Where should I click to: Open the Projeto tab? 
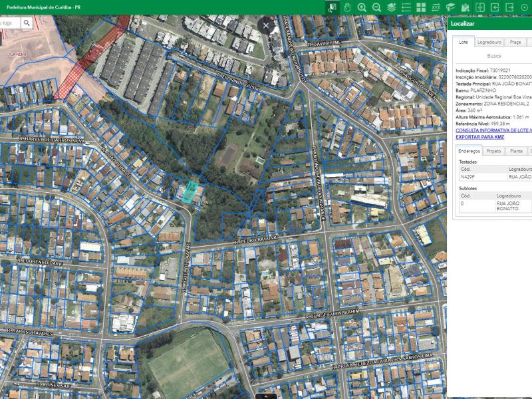[493, 151]
